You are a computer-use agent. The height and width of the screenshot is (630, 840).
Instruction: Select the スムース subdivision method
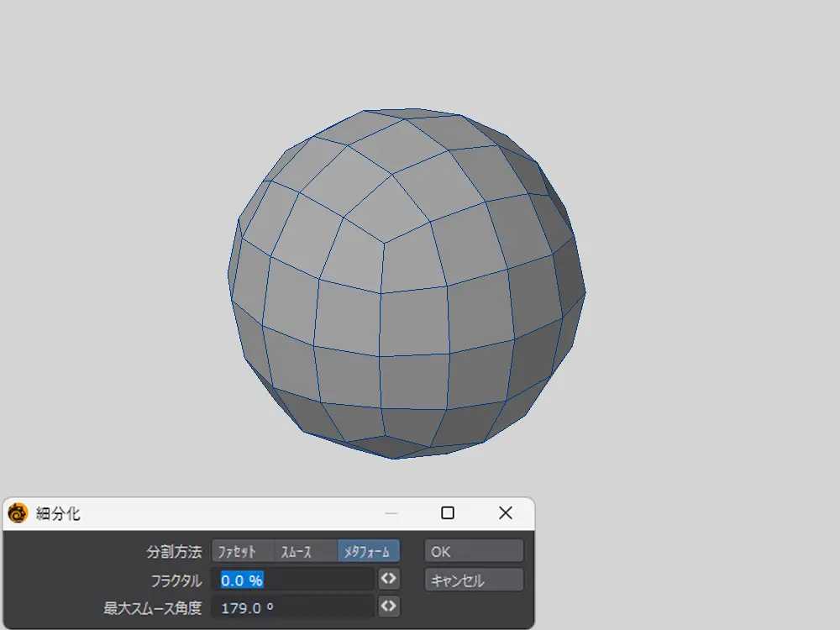pyautogui.click(x=306, y=552)
